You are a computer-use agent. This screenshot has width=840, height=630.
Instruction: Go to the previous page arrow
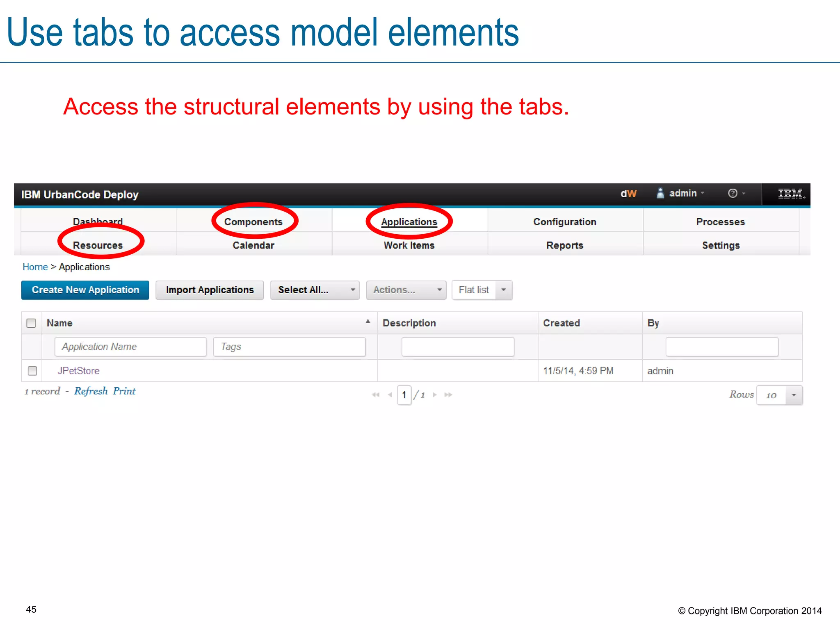click(390, 395)
